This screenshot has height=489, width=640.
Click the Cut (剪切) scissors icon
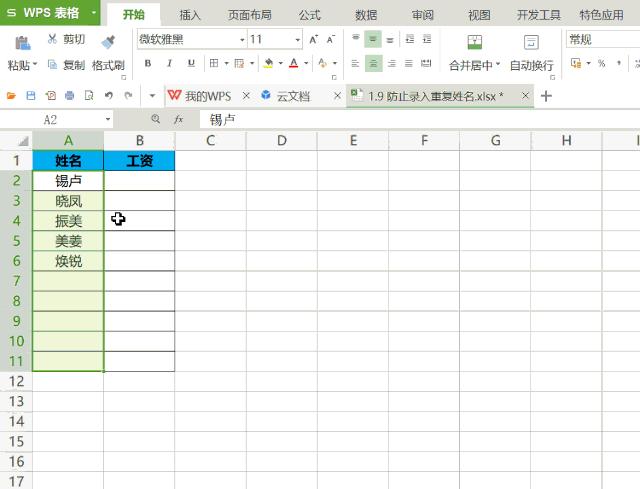[52, 39]
